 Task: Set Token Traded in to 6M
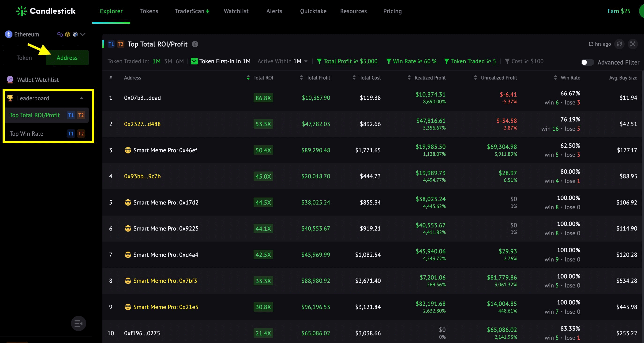coord(180,61)
